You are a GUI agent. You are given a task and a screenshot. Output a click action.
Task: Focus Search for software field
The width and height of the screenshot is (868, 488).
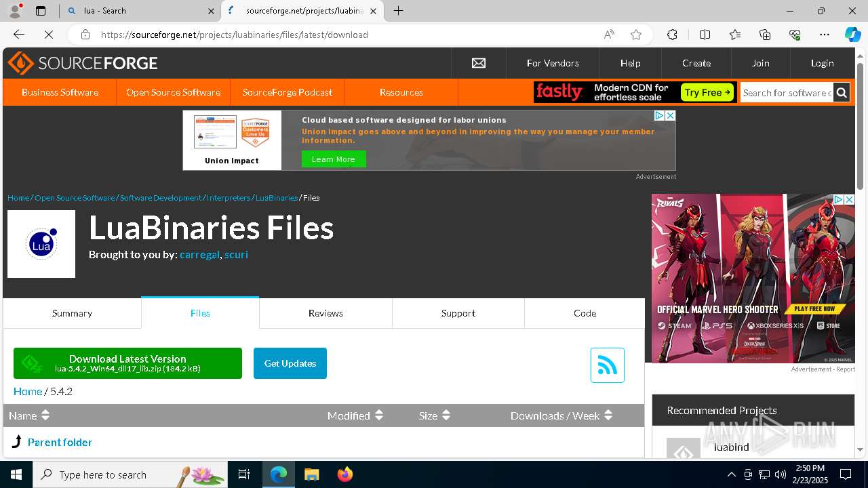click(x=787, y=93)
